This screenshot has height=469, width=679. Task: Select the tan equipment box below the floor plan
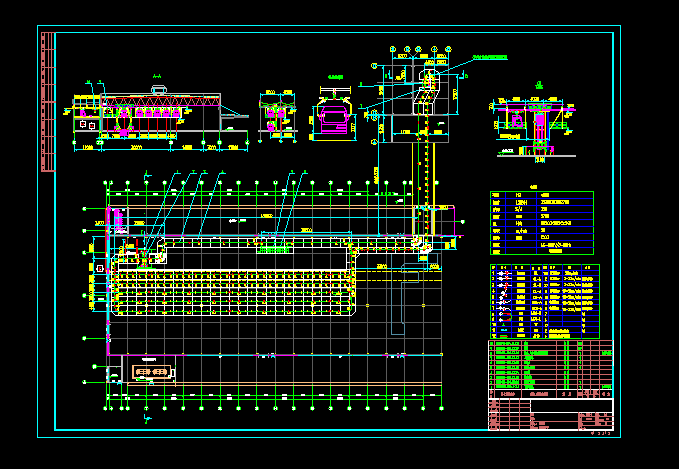tap(152, 372)
